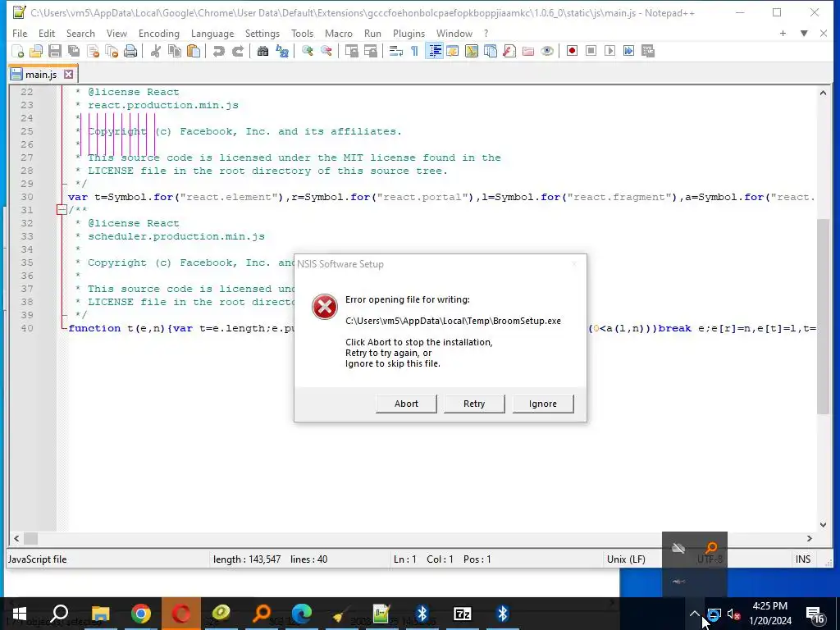Click the vertical scrollbar down arrow
The height and width of the screenshot is (630, 840).
point(823,525)
